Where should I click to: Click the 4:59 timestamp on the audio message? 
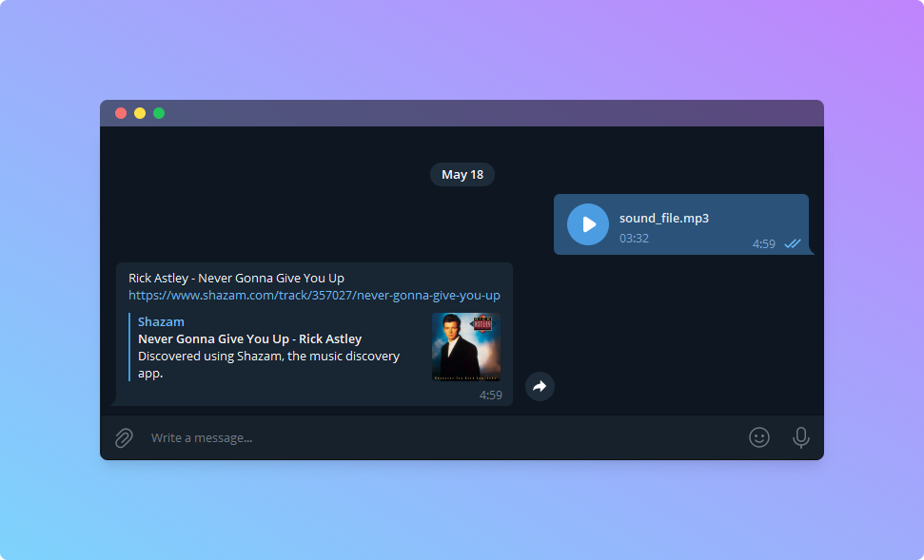tap(764, 243)
